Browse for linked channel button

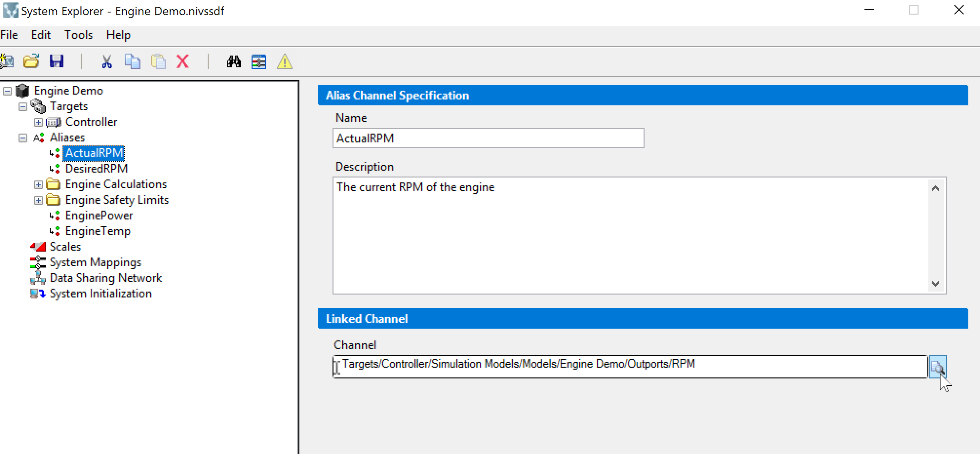938,367
